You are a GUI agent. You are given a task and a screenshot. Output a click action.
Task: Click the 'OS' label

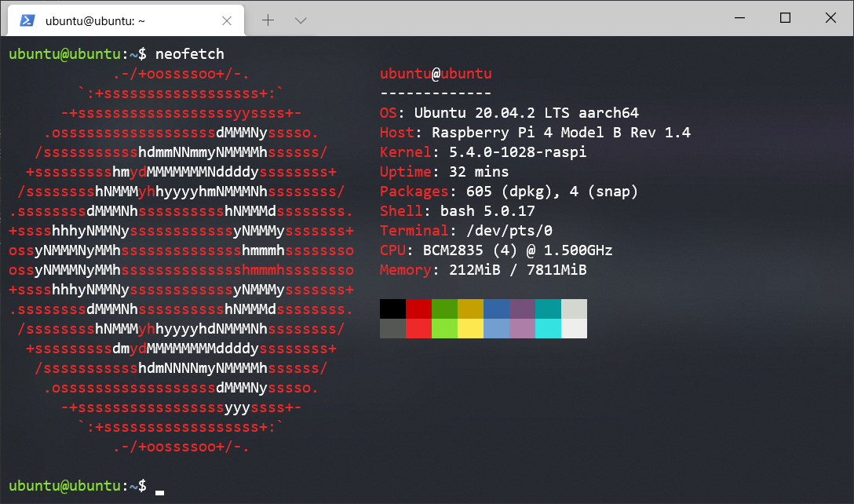[389, 113]
